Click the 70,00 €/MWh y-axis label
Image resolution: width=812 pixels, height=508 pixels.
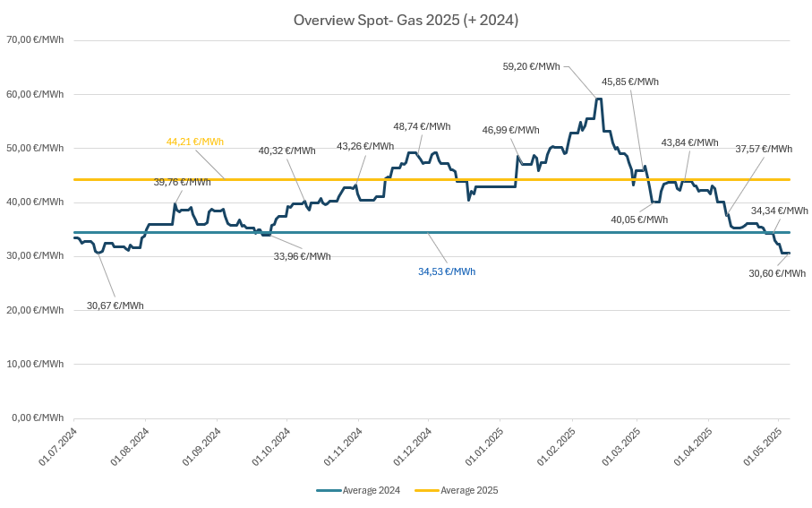34,40
